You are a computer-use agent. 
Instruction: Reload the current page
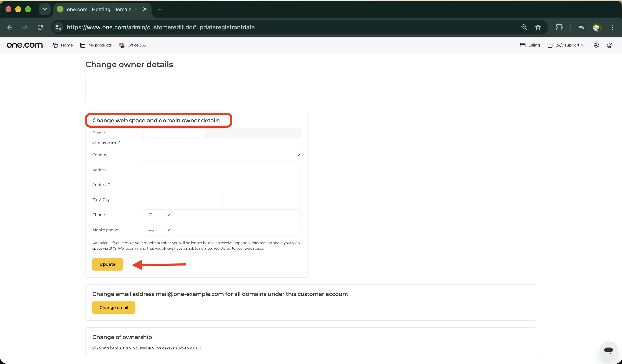pos(40,27)
